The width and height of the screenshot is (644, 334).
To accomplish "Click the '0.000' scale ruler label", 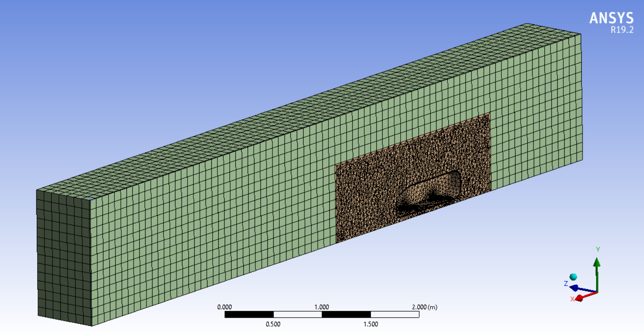I will (x=225, y=307).
